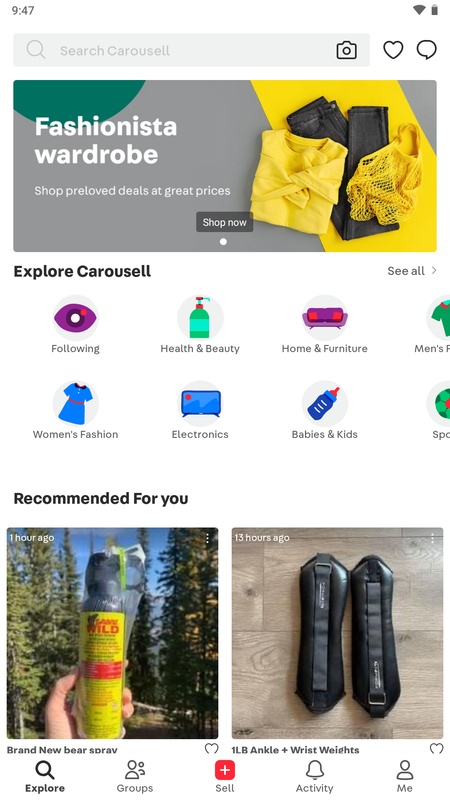Open the liked items heart icon

[393, 50]
